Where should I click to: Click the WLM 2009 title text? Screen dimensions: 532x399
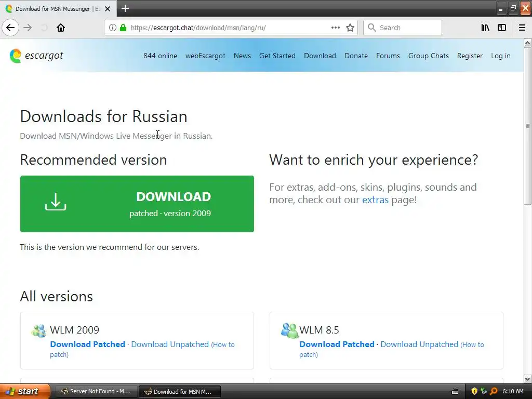[74, 330]
